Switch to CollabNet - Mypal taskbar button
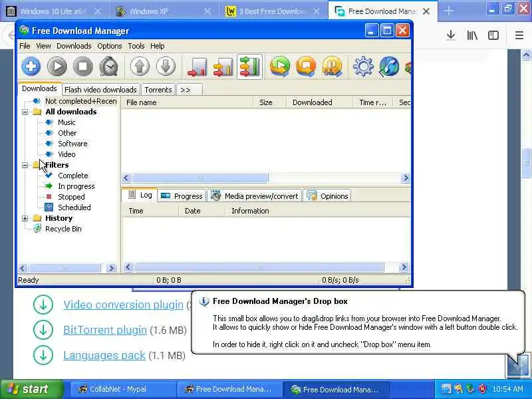 click(123, 389)
